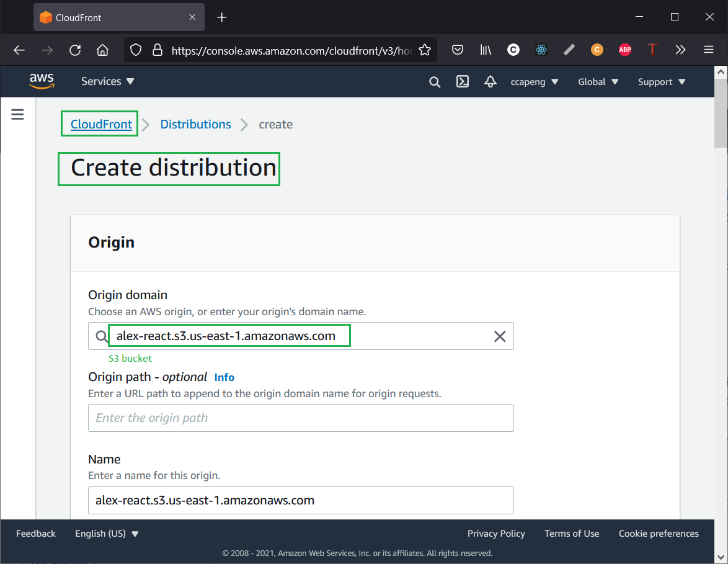Click the browser URL address bar
The width and height of the screenshot is (728, 564).
coord(291,50)
